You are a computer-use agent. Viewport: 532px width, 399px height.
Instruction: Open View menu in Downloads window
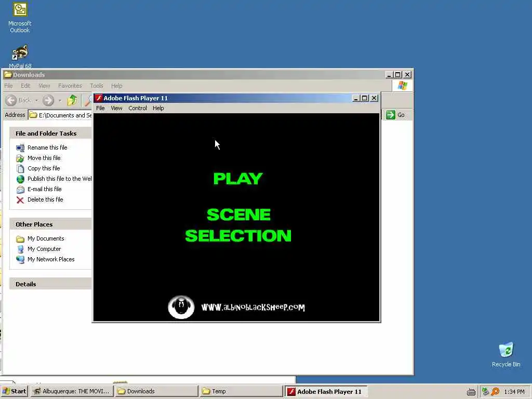point(44,86)
